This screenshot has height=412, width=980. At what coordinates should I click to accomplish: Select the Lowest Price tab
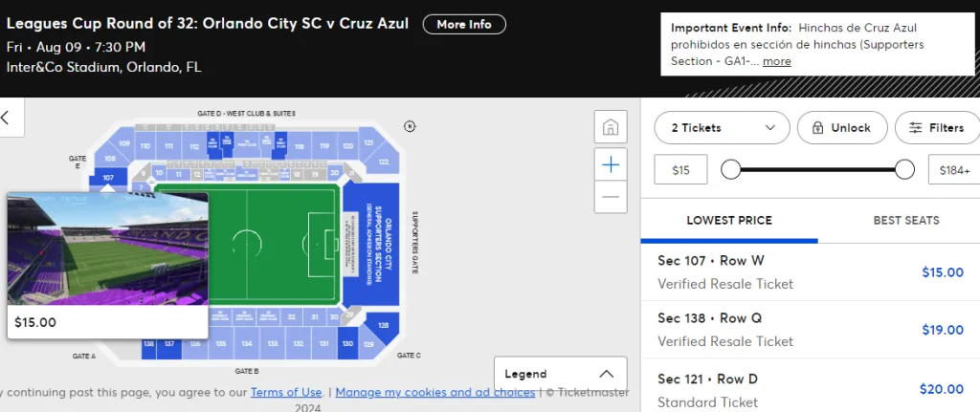(728, 221)
